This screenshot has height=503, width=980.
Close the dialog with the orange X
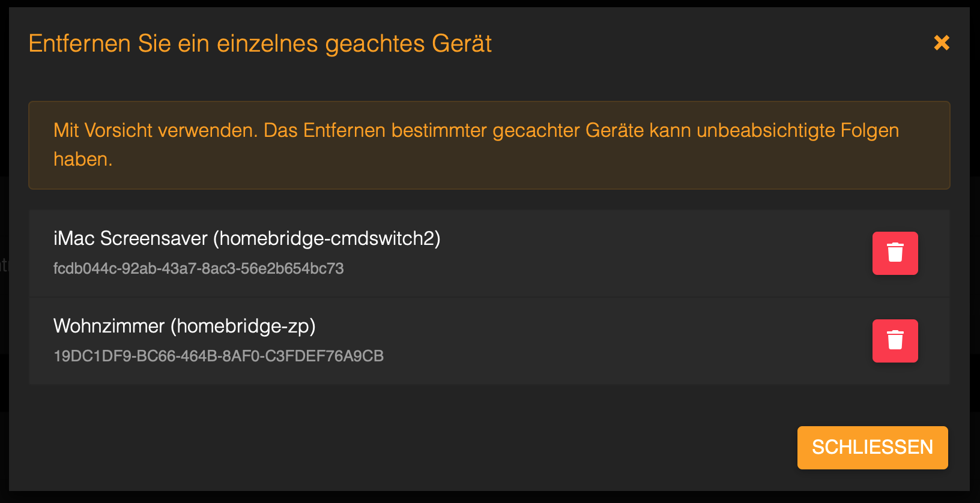coord(942,43)
